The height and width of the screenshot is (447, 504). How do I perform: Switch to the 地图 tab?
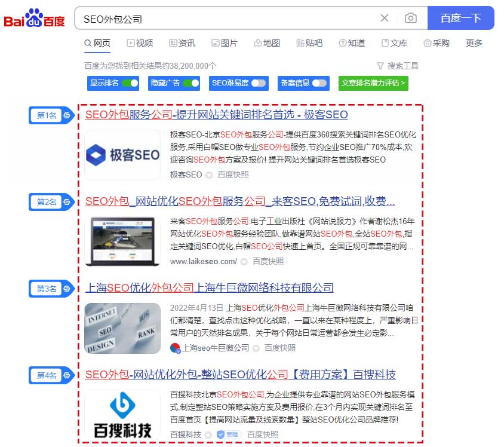tap(267, 43)
